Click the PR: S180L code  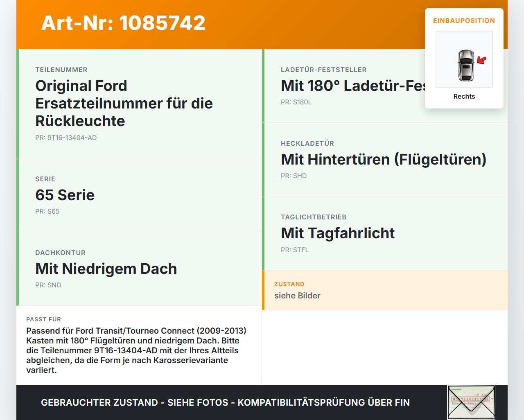coord(296,102)
